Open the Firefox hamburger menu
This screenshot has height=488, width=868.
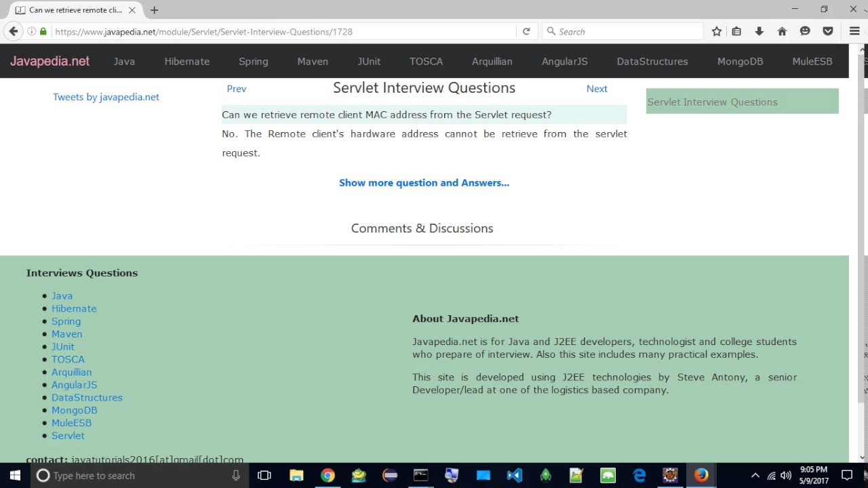tap(854, 31)
